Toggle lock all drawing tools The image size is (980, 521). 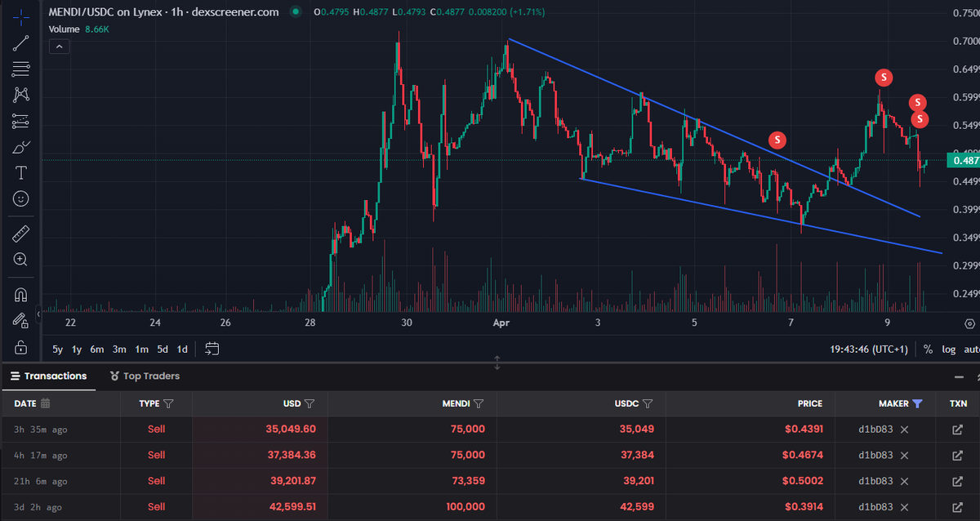pyautogui.click(x=21, y=347)
